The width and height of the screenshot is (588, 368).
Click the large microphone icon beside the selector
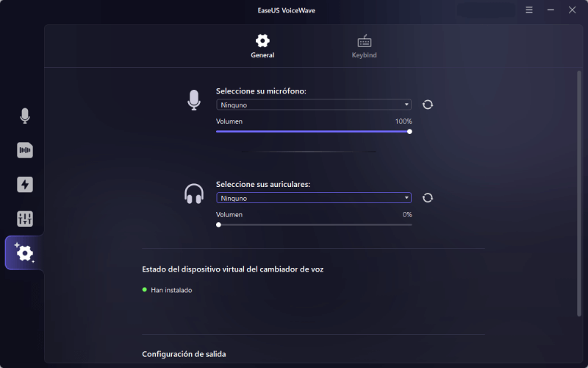point(194,100)
